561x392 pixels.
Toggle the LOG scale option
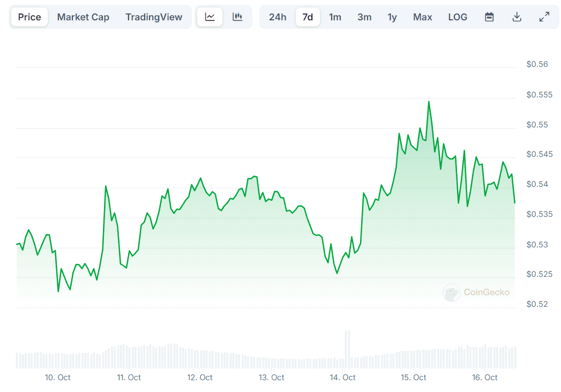click(458, 17)
